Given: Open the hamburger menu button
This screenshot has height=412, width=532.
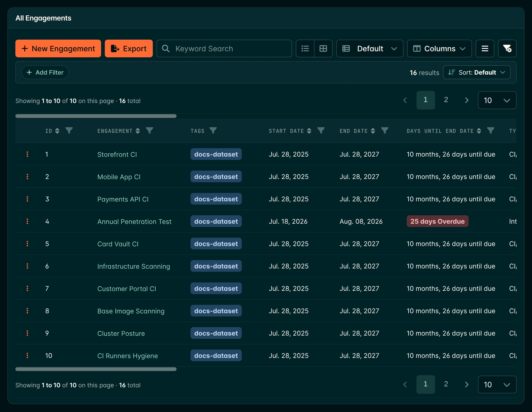Looking at the screenshot, I should click(485, 48).
